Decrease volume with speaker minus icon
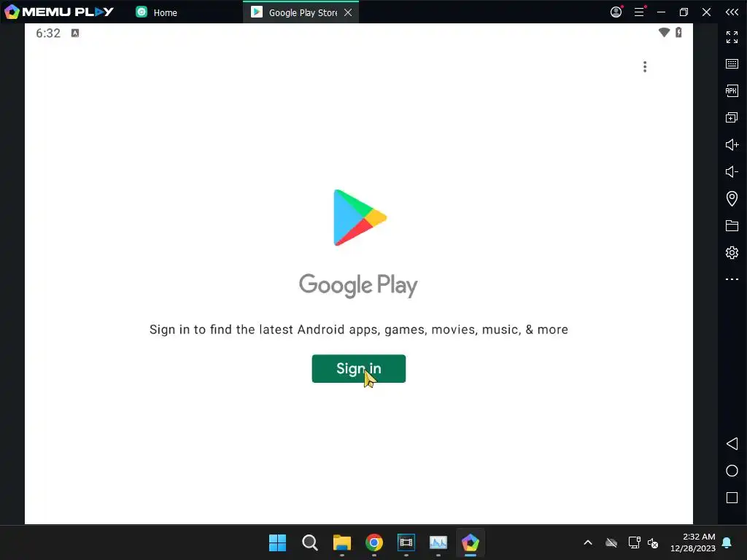Image resolution: width=747 pixels, height=560 pixels. click(732, 171)
